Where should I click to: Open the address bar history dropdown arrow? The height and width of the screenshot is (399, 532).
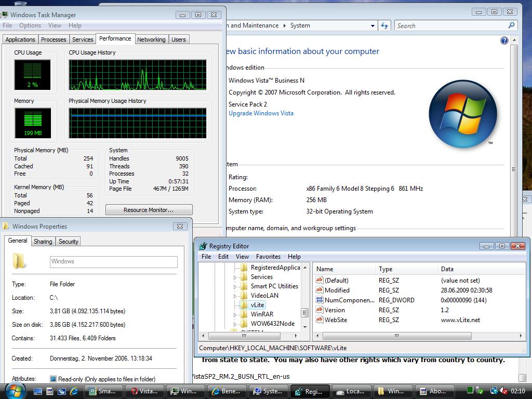[373, 26]
